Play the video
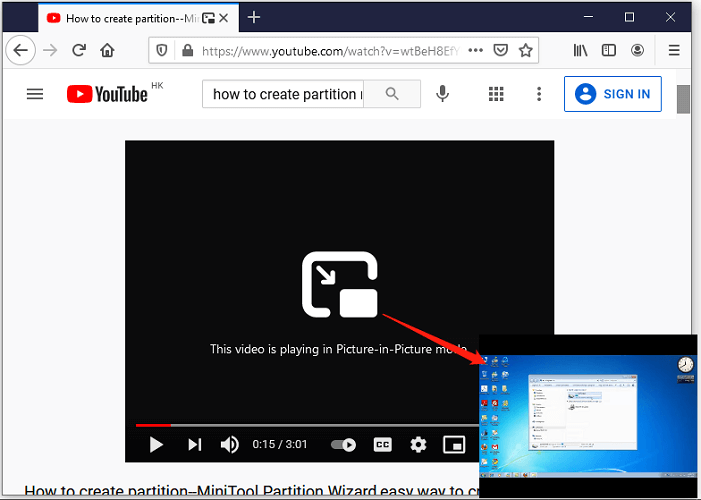701x500 pixels. pyautogui.click(x=156, y=445)
